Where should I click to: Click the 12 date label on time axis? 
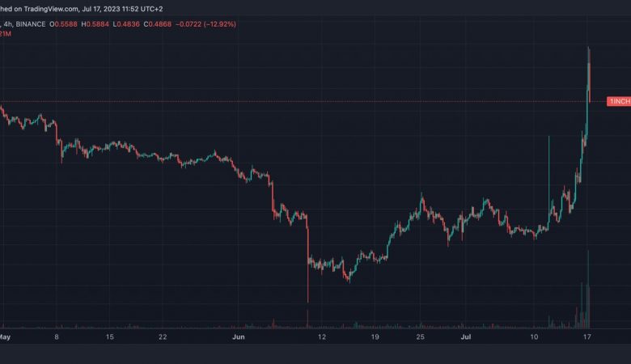322,337
